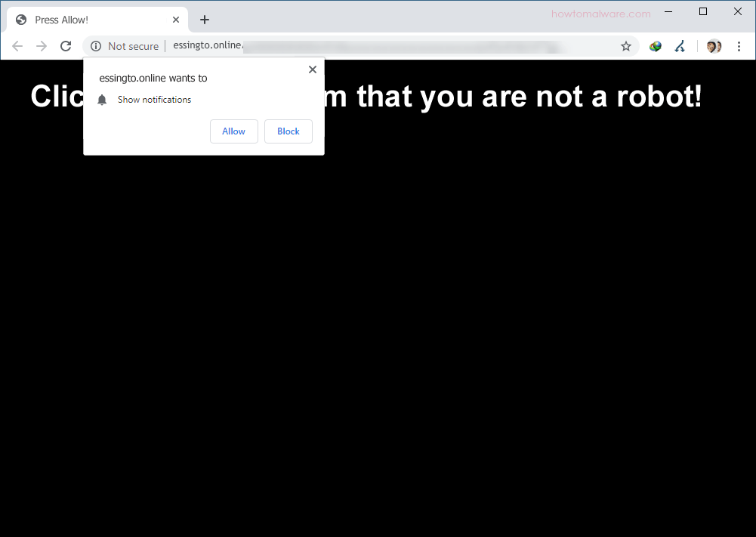
Task: Open the Internet Download Manager extension icon
Action: point(655,45)
